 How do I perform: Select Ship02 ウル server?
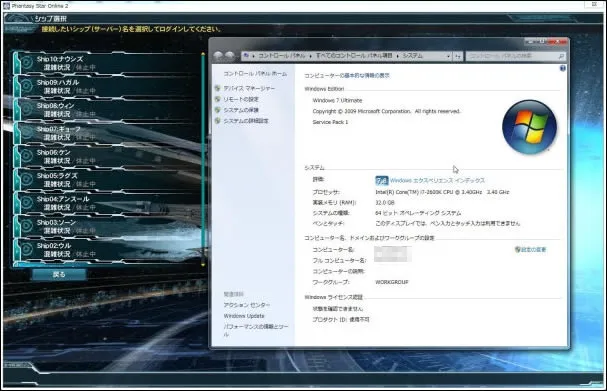[x=107, y=249]
